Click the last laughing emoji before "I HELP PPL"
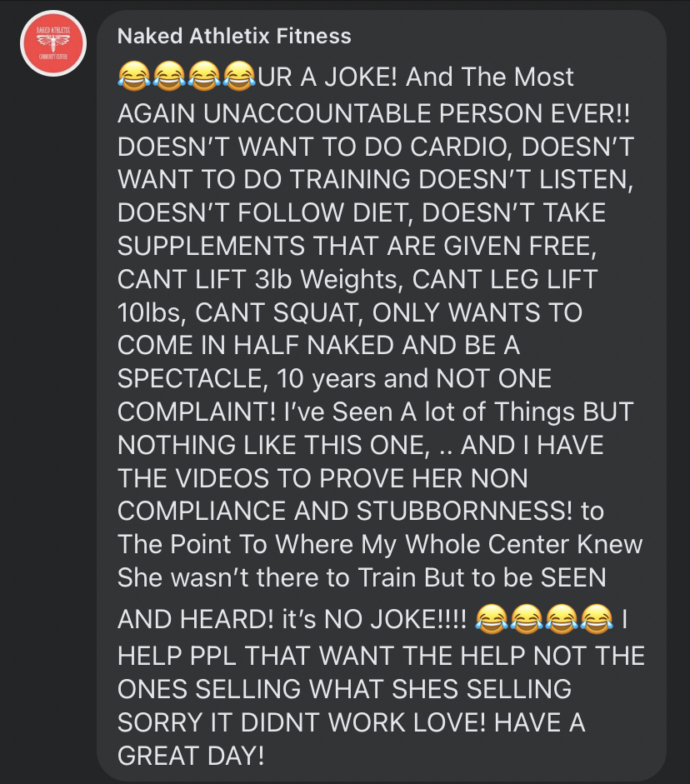The width and height of the screenshot is (690, 784). coord(597,619)
